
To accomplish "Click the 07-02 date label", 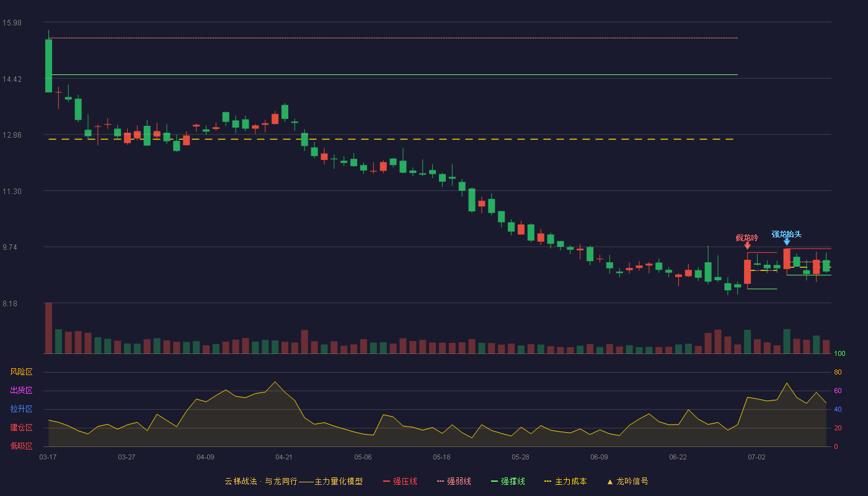I will [756, 457].
